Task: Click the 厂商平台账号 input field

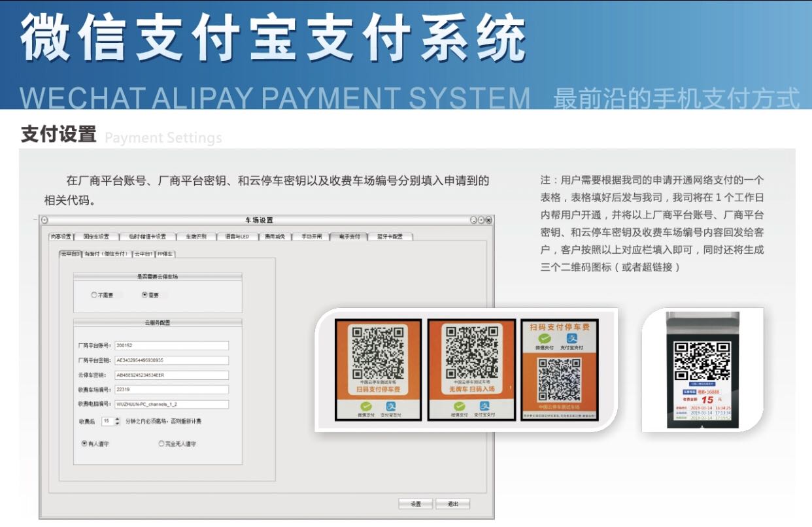Action: 171,346
